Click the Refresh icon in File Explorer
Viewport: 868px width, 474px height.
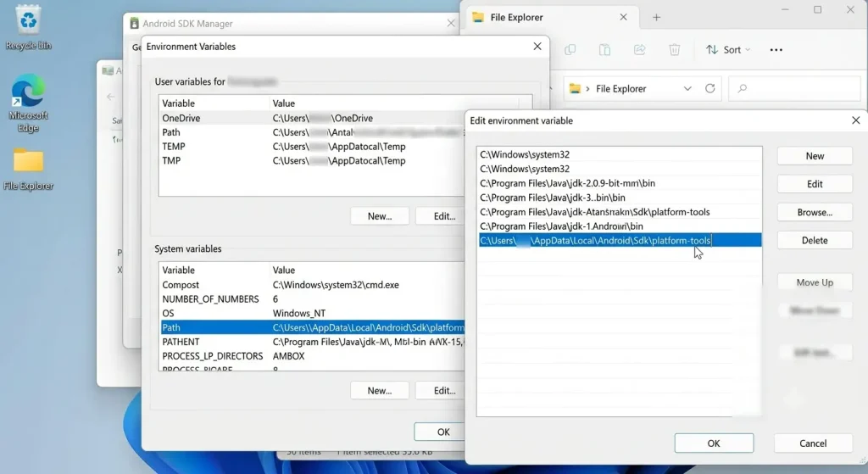[709, 88]
